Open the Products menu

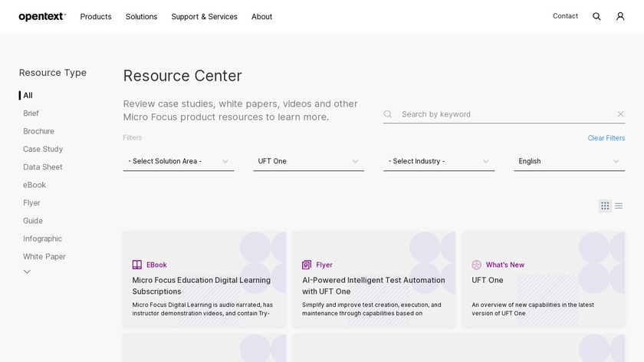tap(96, 16)
